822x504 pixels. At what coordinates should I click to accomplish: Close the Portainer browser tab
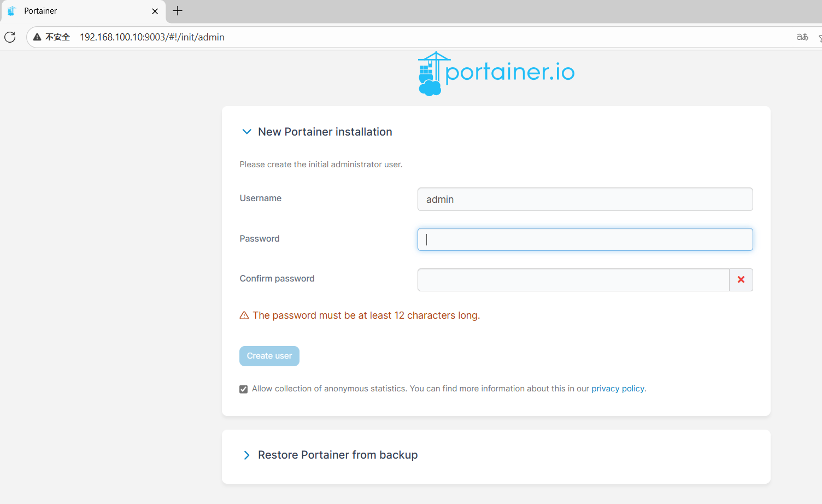click(155, 11)
